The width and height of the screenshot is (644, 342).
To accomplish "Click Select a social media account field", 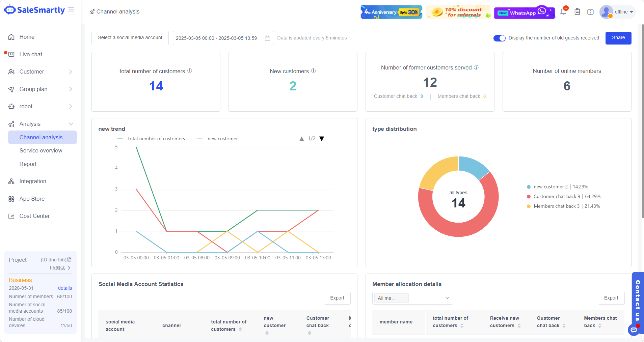I will click(x=130, y=38).
